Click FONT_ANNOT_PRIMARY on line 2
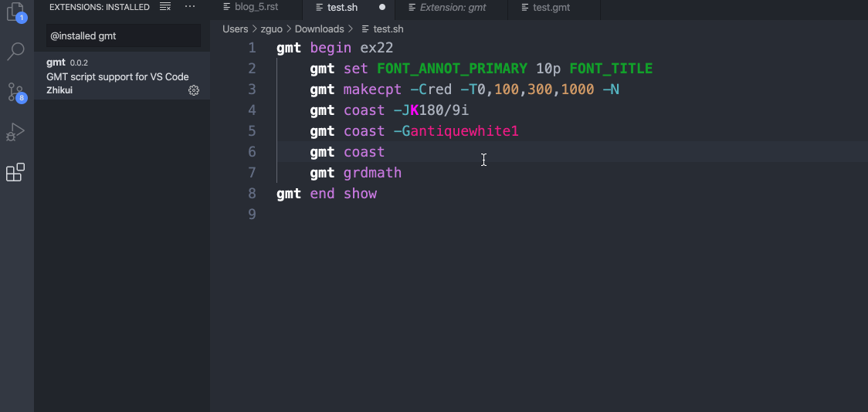This screenshot has height=412, width=868. pos(453,69)
